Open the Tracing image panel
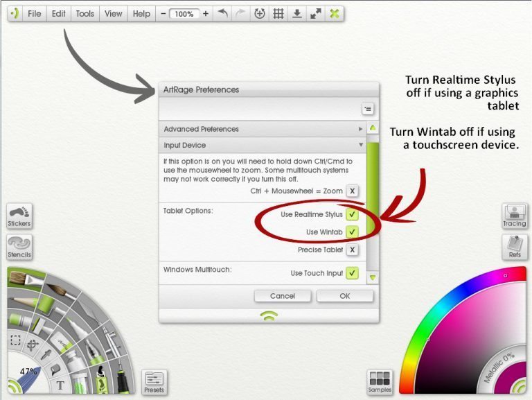This screenshot has height=400, width=532. click(515, 216)
